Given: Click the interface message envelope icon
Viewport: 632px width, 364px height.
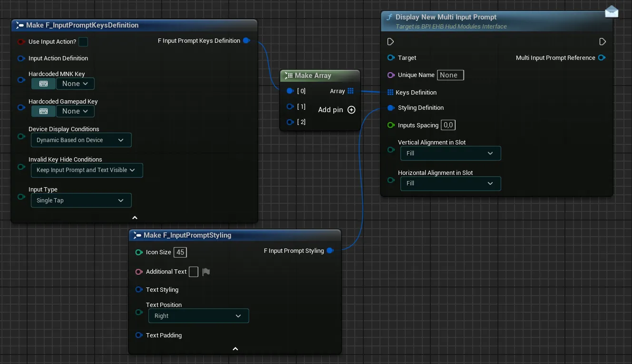Looking at the screenshot, I should pos(612,11).
